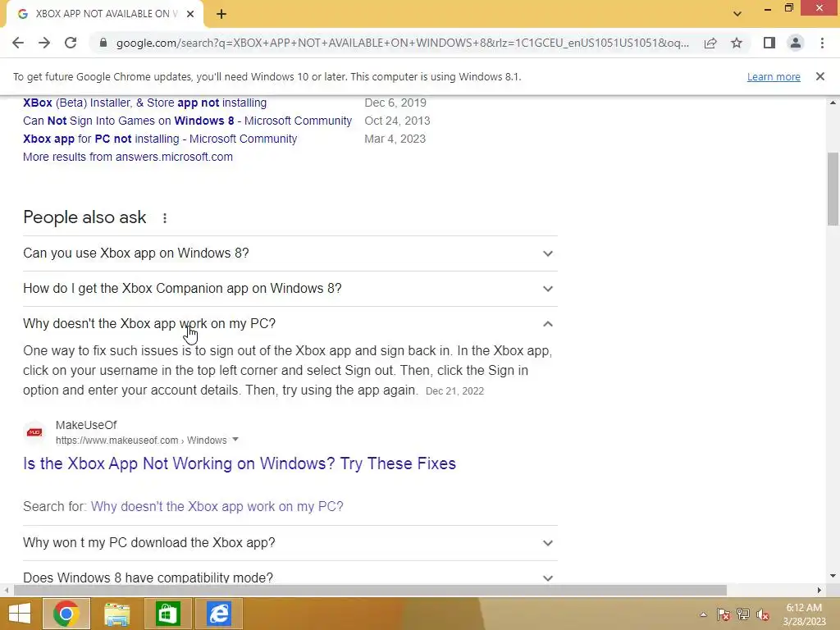
Task: Click the makeuseof.com › Windows URL text
Action: coord(141,441)
